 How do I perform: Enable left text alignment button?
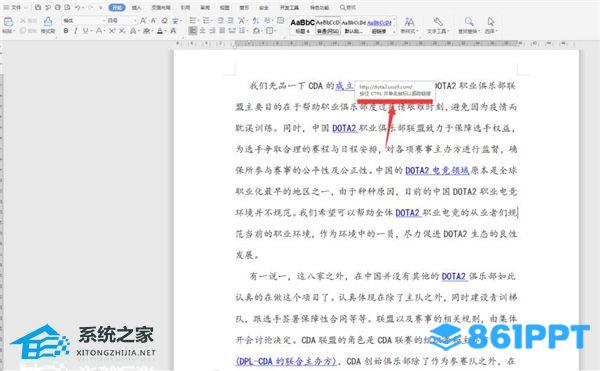pos(193,31)
